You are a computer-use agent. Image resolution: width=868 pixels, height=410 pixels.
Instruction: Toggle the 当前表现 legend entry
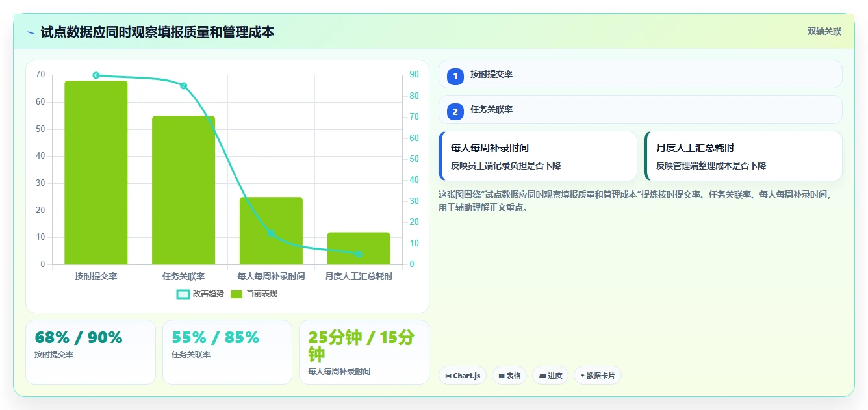click(x=254, y=294)
